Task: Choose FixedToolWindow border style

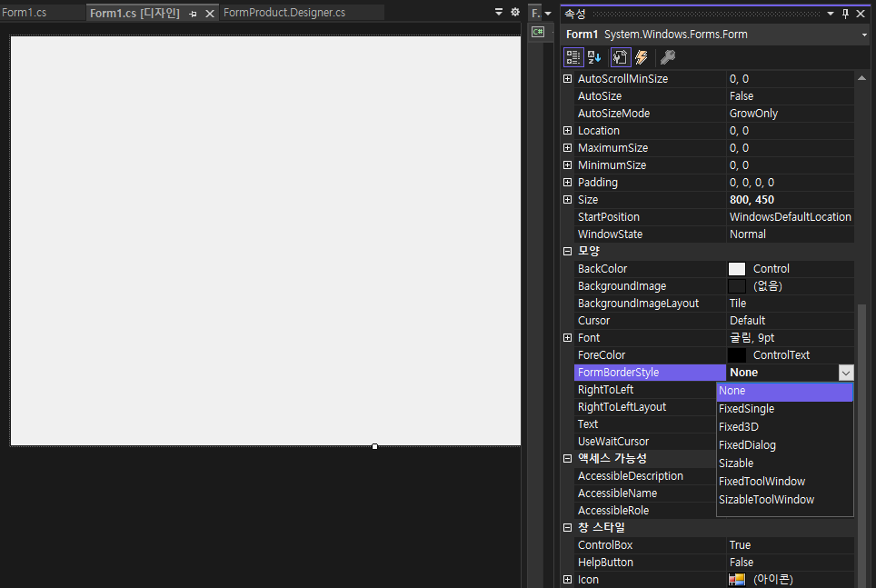Action: (x=784, y=482)
